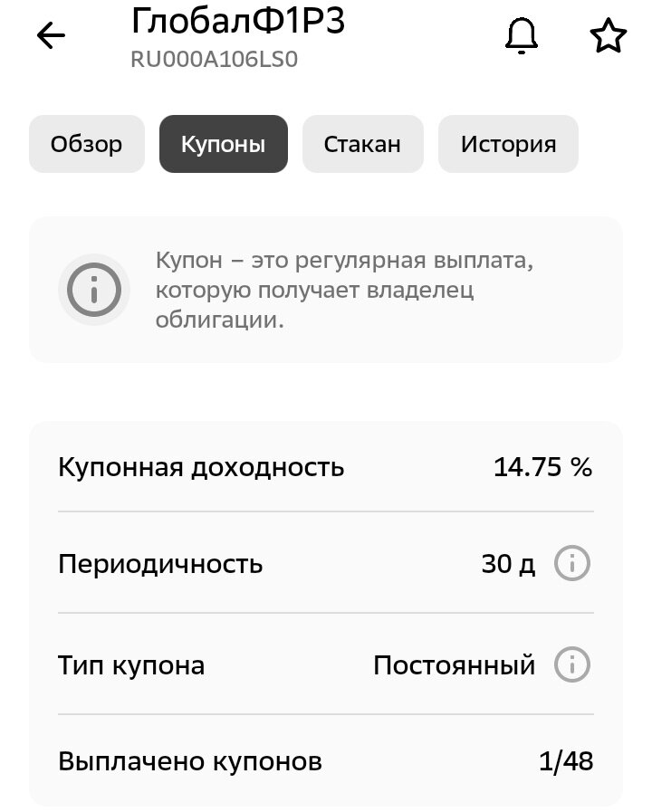Open info tooltip next to Периодичность
The width and height of the screenshot is (652, 812).
coord(573,563)
